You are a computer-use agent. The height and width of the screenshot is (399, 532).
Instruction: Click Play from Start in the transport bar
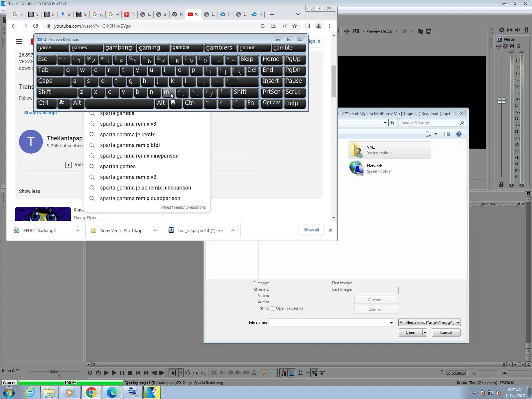(106, 373)
